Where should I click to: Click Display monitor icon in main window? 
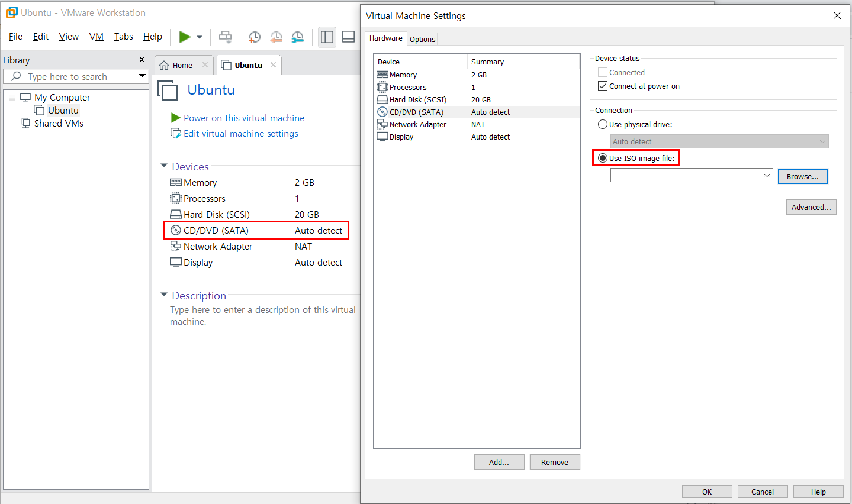(176, 262)
